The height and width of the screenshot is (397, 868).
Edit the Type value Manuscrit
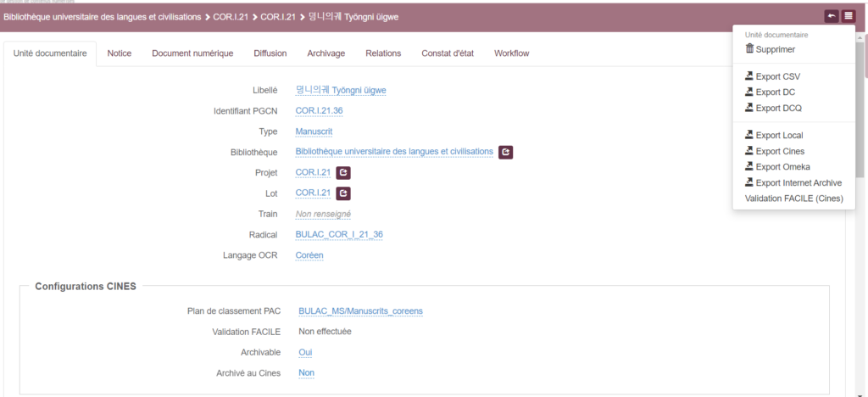pyautogui.click(x=314, y=131)
